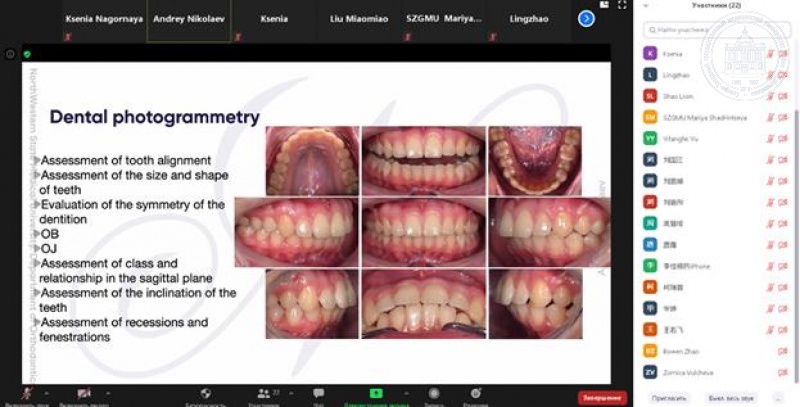
Task: Click Lingzhao's muted microphone icon in list
Action: pyautogui.click(x=770, y=75)
